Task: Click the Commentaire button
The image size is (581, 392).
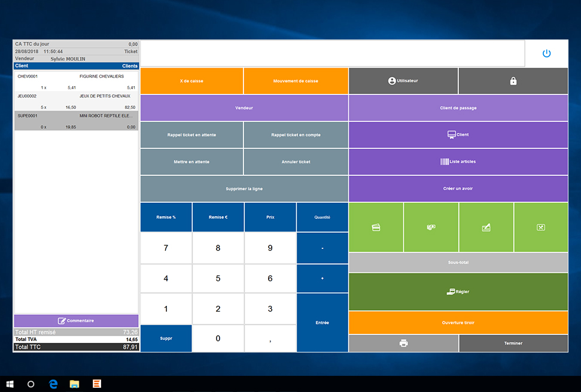Action: (76, 321)
